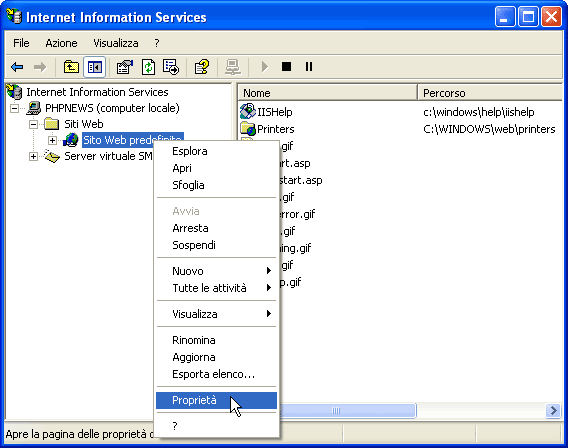
Task: Select Internet Information Services root node
Action: pos(97,92)
